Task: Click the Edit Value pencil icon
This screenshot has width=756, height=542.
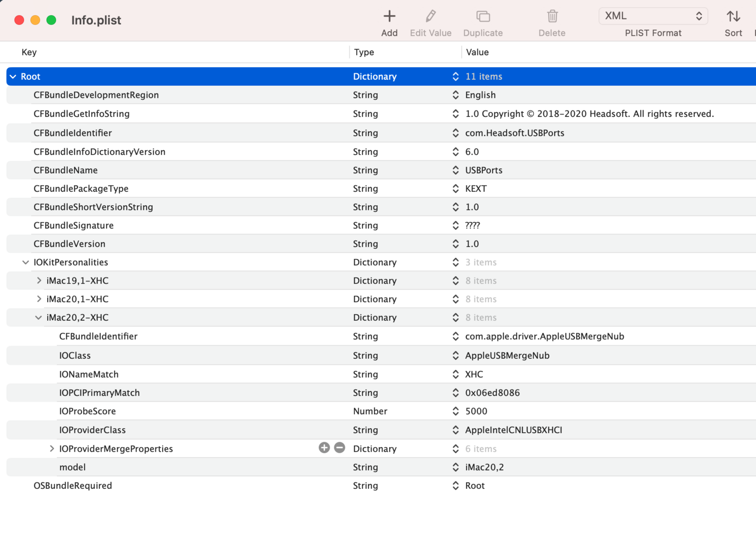Action: click(x=430, y=17)
